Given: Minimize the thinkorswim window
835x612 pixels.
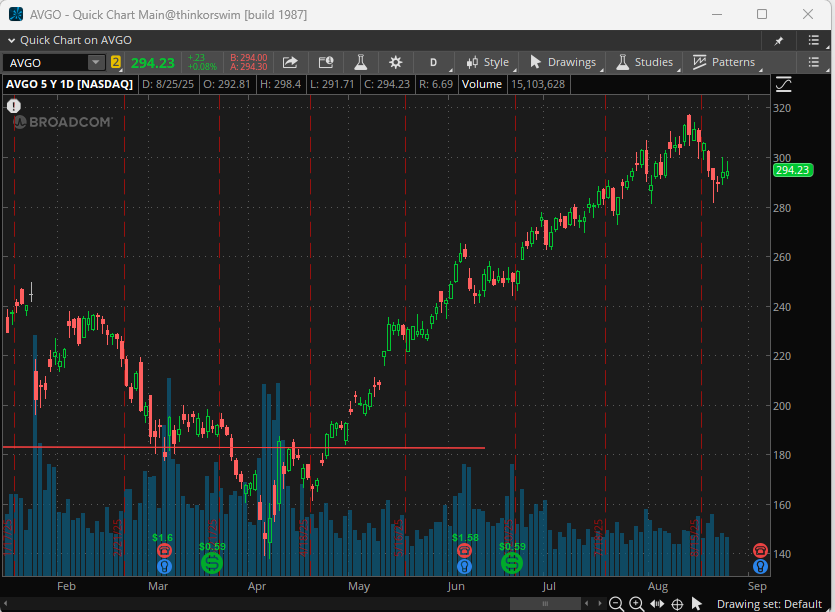Looking at the screenshot, I should [717, 14].
